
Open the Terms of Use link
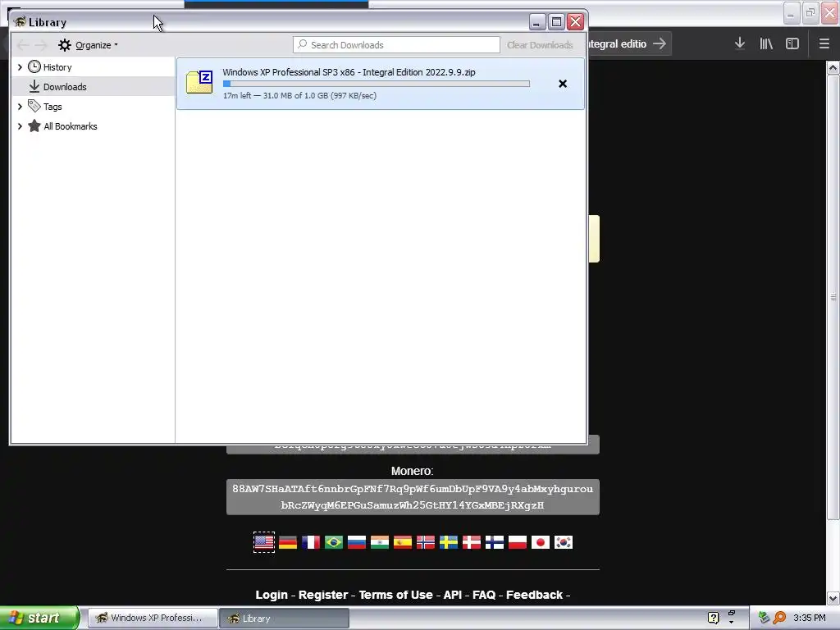tap(396, 595)
